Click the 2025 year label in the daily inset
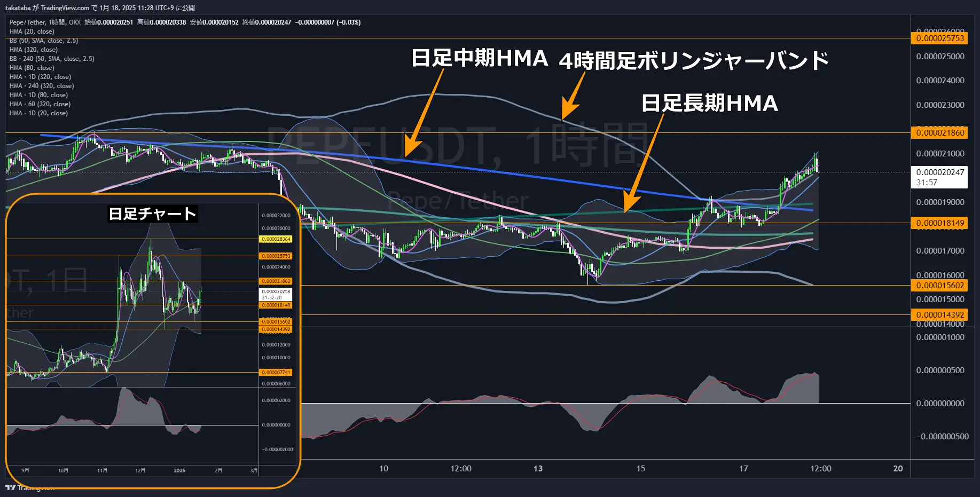Screen dimensions: 980x497 (179, 470)
